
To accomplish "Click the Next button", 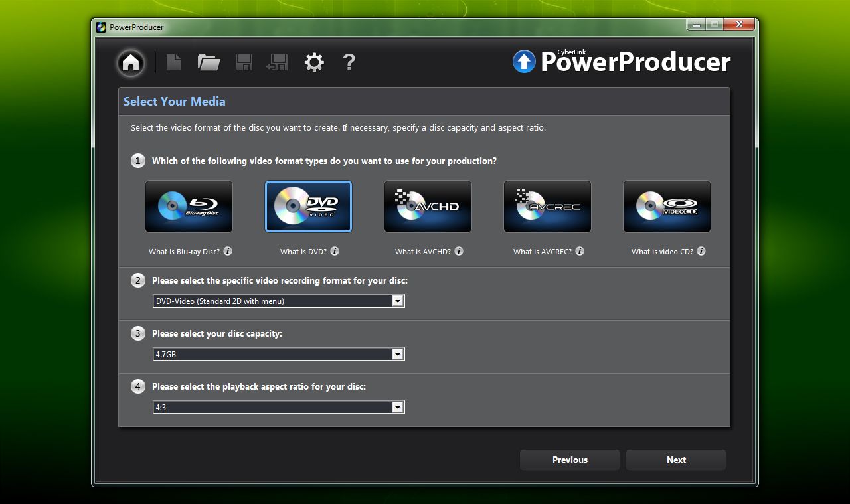I will [676, 460].
